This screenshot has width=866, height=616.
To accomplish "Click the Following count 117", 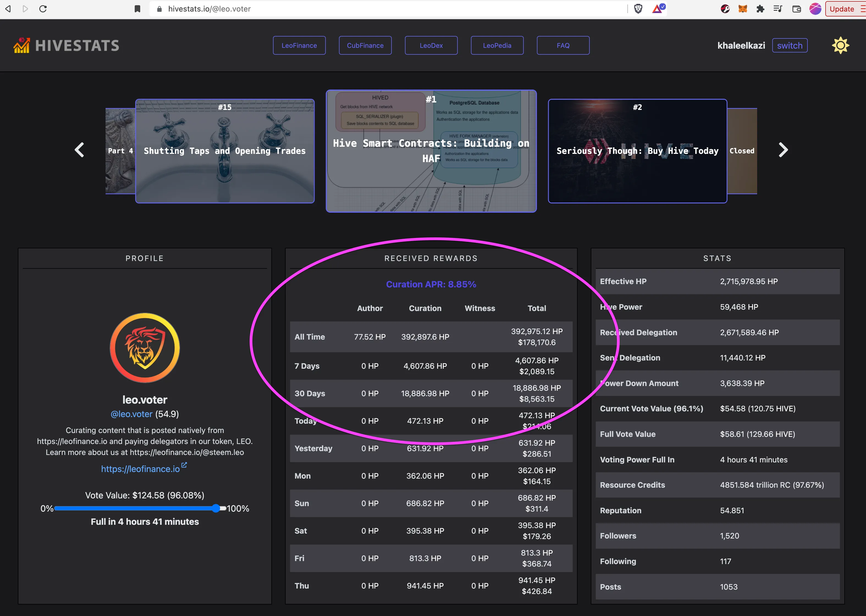I will [726, 561].
